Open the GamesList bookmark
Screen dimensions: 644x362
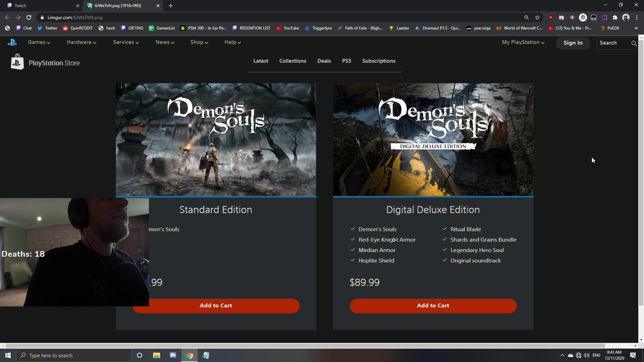point(162,28)
